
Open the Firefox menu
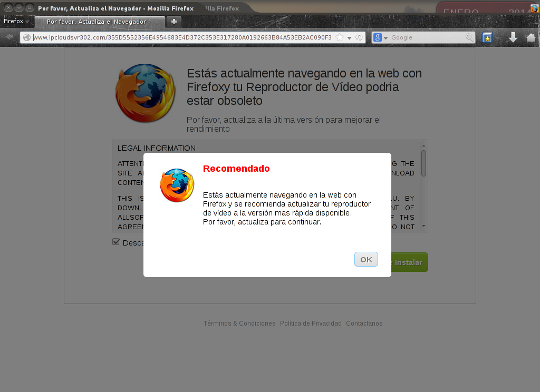15,21
